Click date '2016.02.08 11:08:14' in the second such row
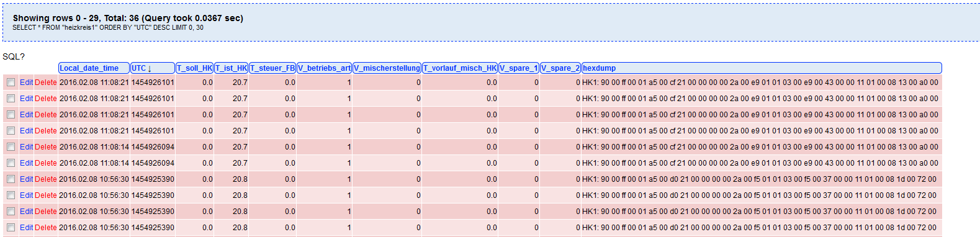980x237 pixels. pyautogui.click(x=94, y=163)
